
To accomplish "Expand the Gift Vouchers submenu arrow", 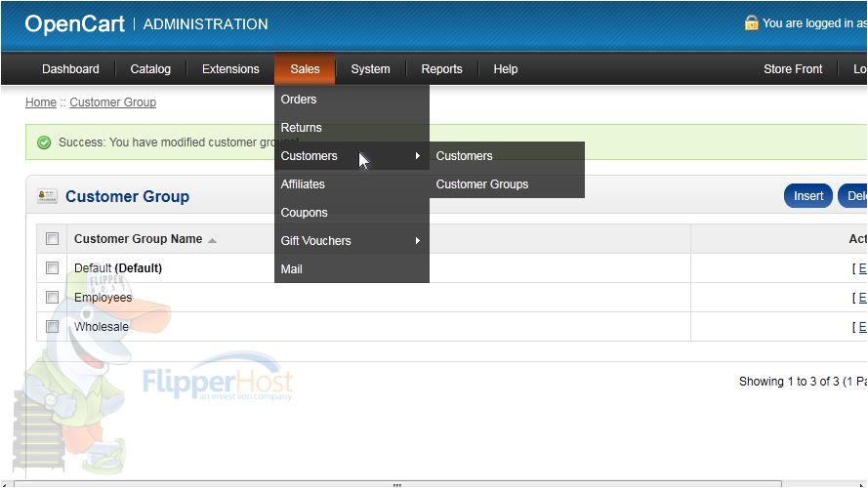I will (x=417, y=241).
